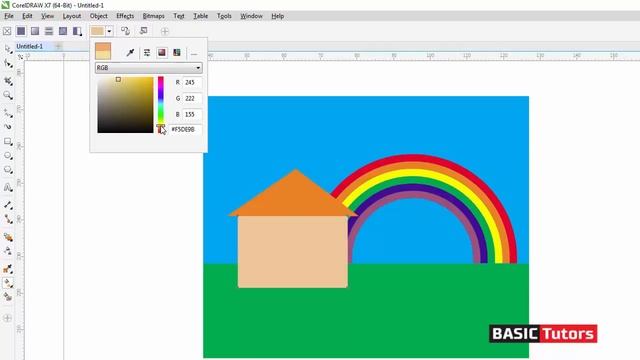
Task: Open the Text menu
Action: pyautogui.click(x=179, y=16)
